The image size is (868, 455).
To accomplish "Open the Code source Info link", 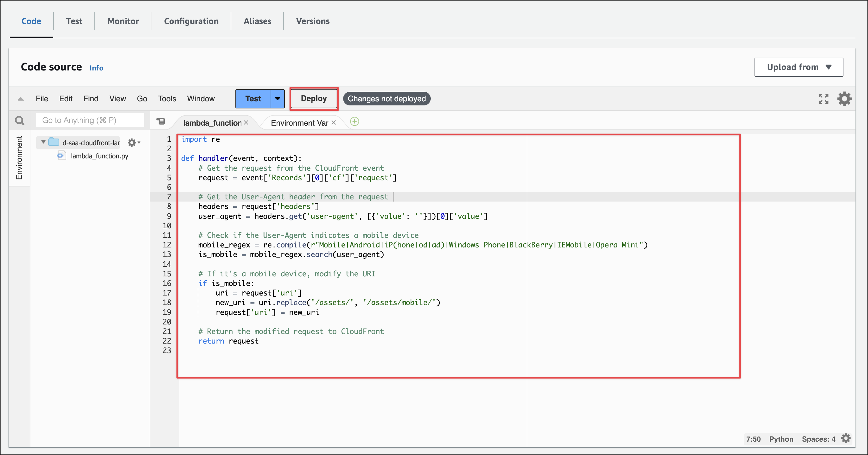I will 96,68.
